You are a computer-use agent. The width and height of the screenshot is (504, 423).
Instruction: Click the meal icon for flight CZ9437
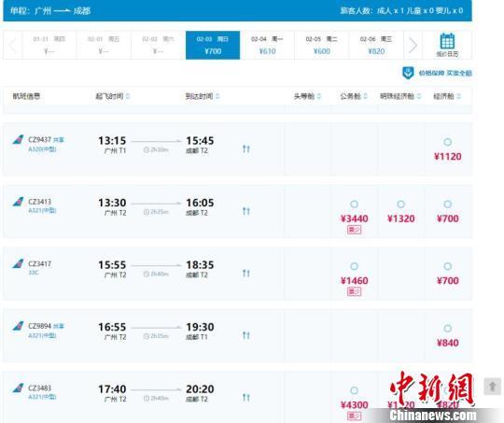tap(245, 148)
